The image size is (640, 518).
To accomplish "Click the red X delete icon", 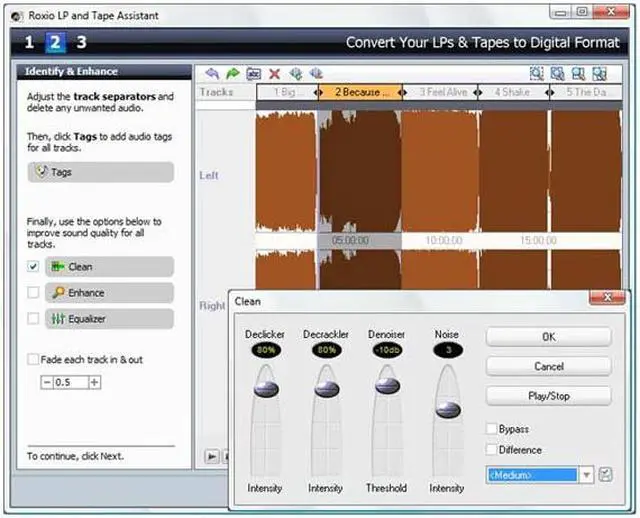I will point(274,73).
